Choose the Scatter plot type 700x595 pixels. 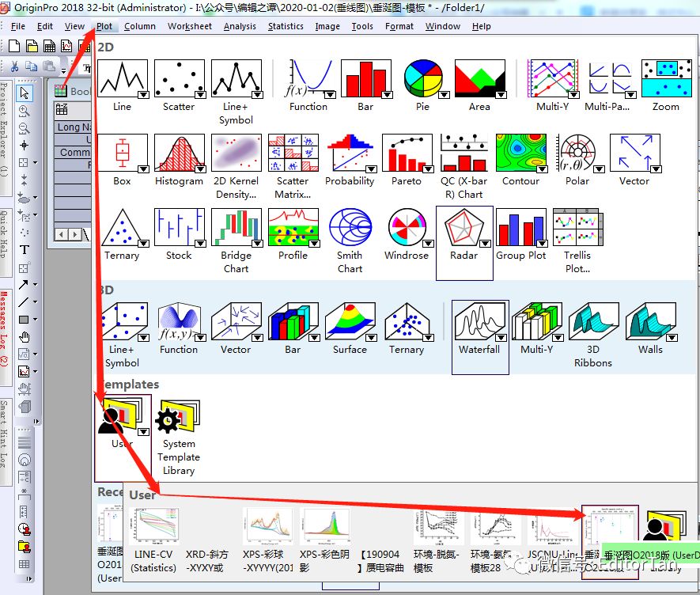(180, 78)
